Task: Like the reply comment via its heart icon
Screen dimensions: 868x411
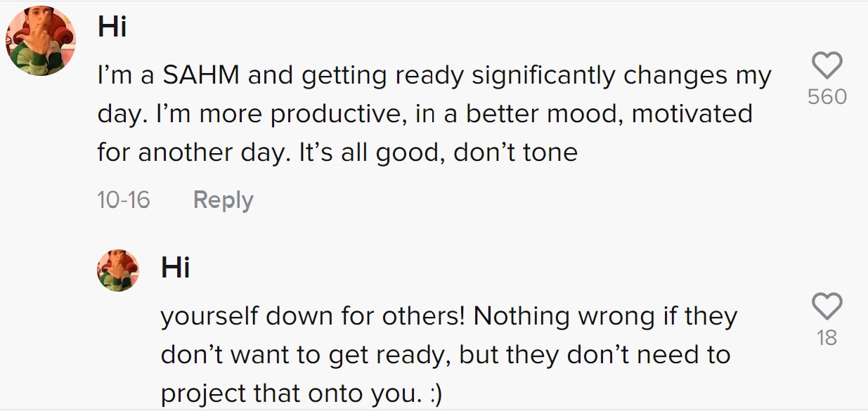Action: click(827, 306)
